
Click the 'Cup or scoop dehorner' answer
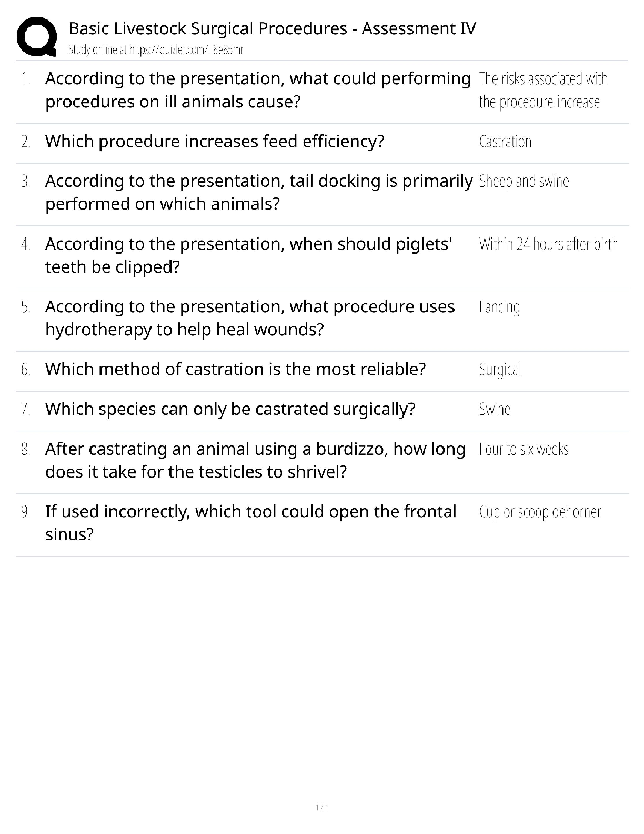pyautogui.click(x=540, y=512)
